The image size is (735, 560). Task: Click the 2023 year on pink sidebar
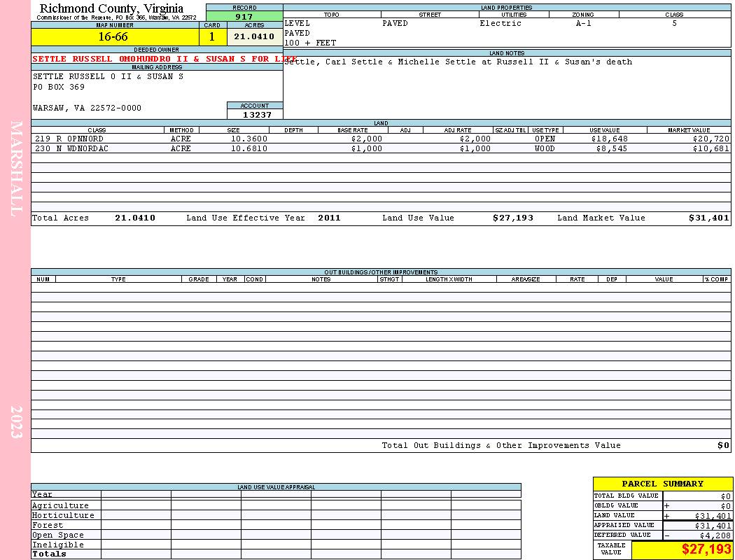[16, 422]
